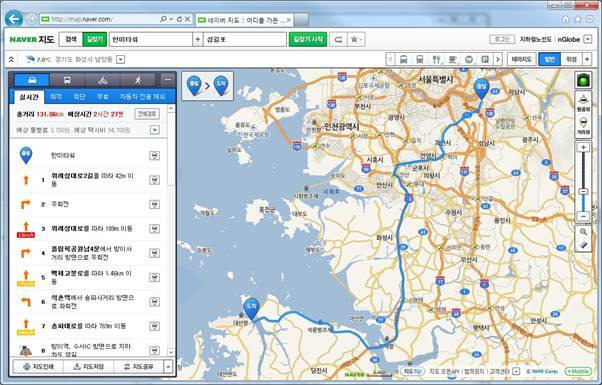602x385 pixels.
Task: Click the 테마지도 button
Action: point(522,59)
